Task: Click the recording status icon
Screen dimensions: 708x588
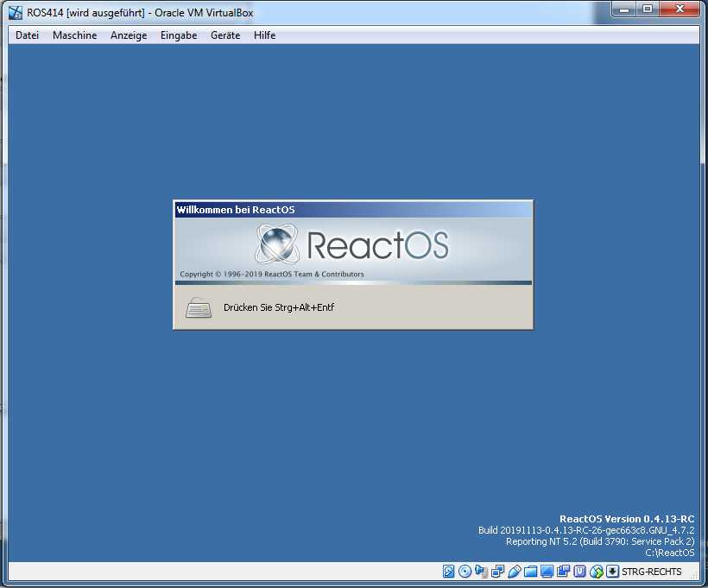Action: pos(563,572)
